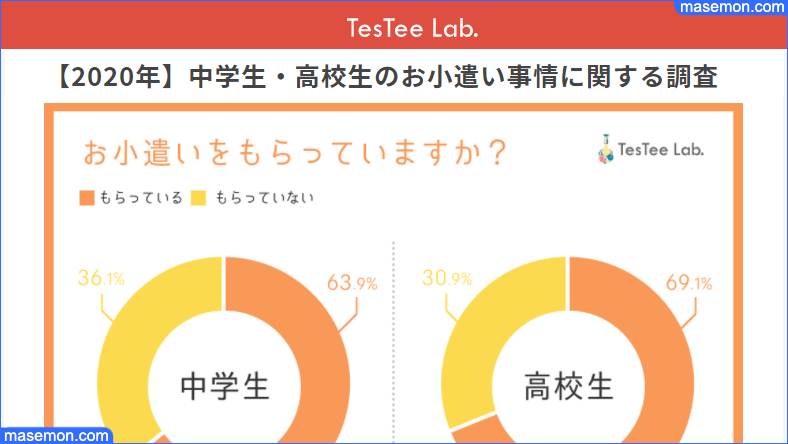
Task: Click the survey title heading 中学生・高校生のお小遣い事情
Action: pyautogui.click(x=386, y=77)
